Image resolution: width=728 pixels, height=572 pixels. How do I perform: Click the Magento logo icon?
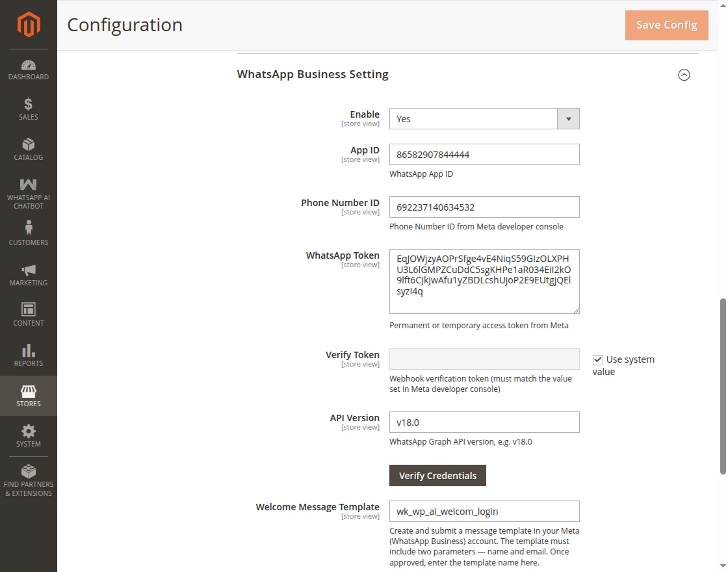29,24
